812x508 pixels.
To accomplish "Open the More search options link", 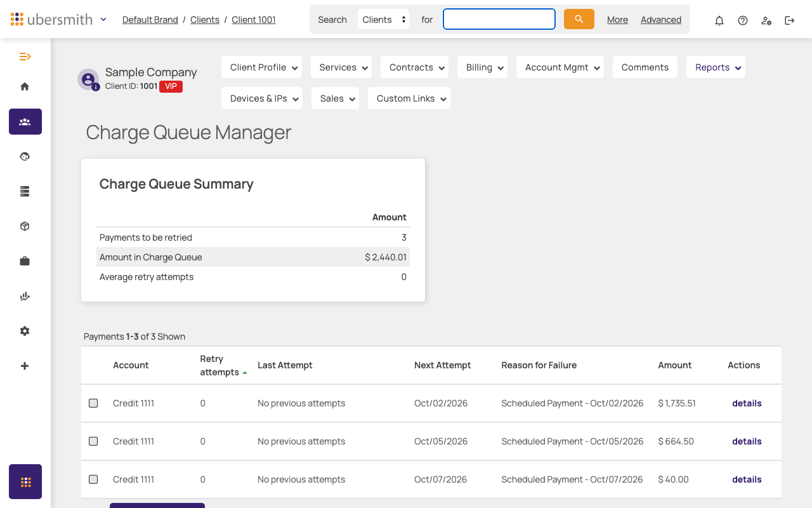I will (617, 20).
